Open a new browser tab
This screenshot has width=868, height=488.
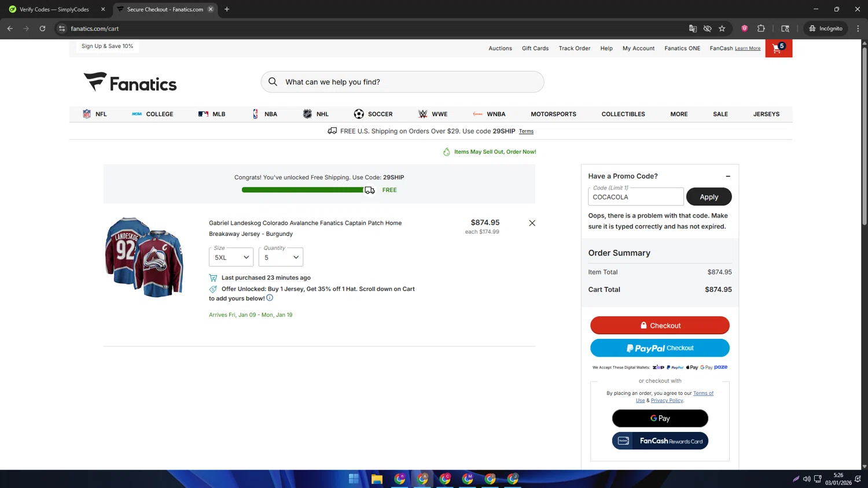coord(227,9)
